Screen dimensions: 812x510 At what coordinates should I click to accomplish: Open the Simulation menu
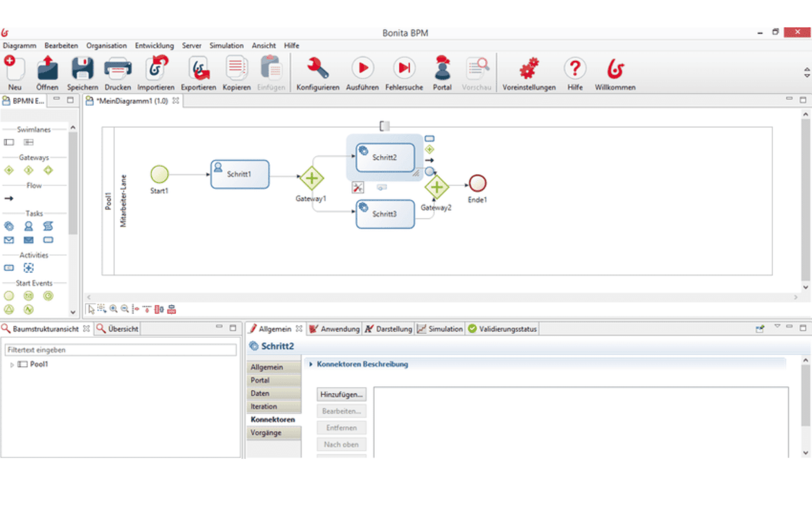(226, 46)
